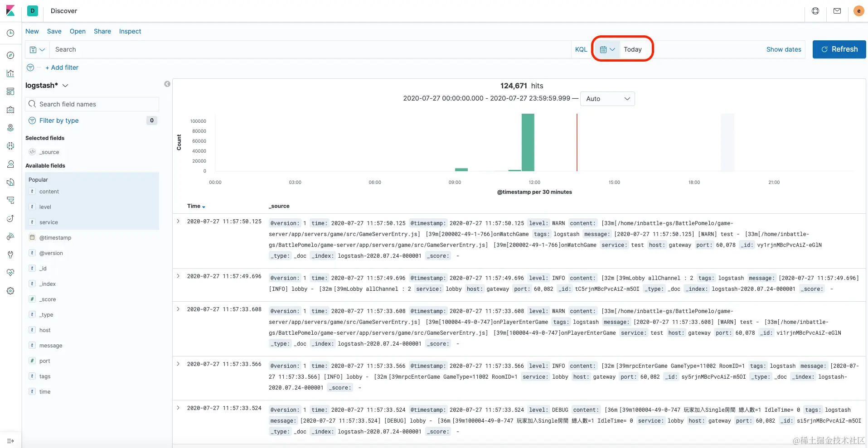Screen dimensions: 868x448
Task: Open the change all filters icon
Action: pyautogui.click(x=30, y=67)
